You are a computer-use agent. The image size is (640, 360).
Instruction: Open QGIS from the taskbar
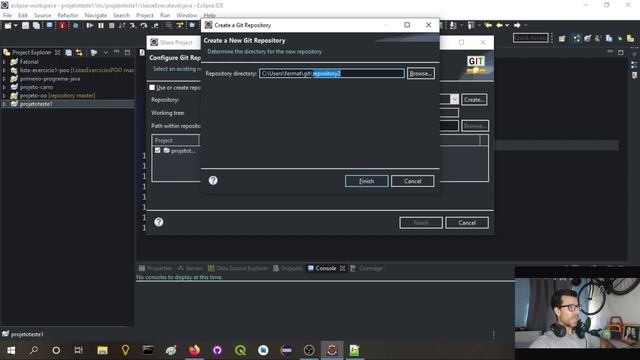click(x=240, y=350)
